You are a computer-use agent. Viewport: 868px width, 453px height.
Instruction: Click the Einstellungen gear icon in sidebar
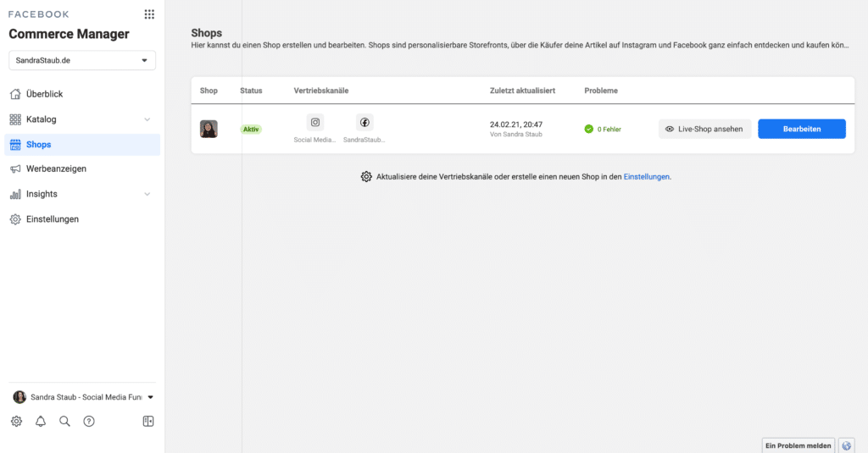[x=15, y=219]
